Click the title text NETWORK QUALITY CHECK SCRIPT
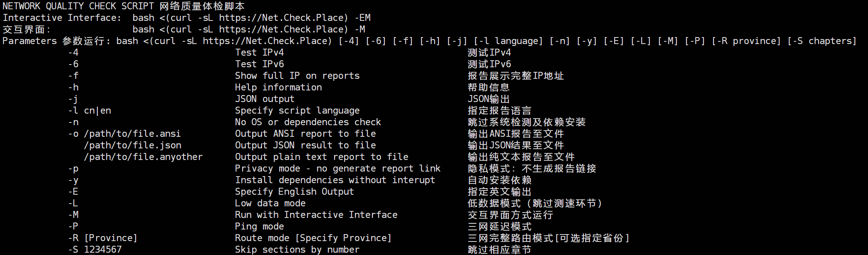This screenshot has width=868, height=255. point(78,6)
